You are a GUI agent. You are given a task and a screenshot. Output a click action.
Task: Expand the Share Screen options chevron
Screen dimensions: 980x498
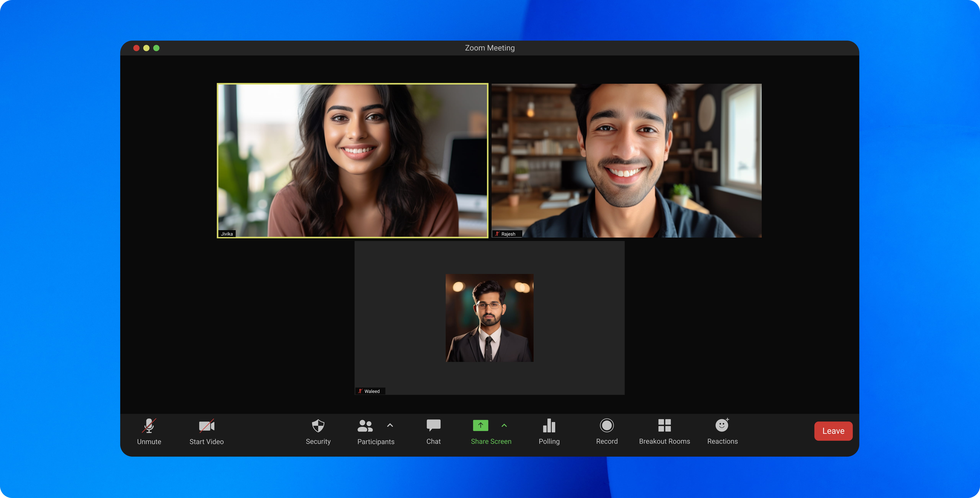coord(504,425)
